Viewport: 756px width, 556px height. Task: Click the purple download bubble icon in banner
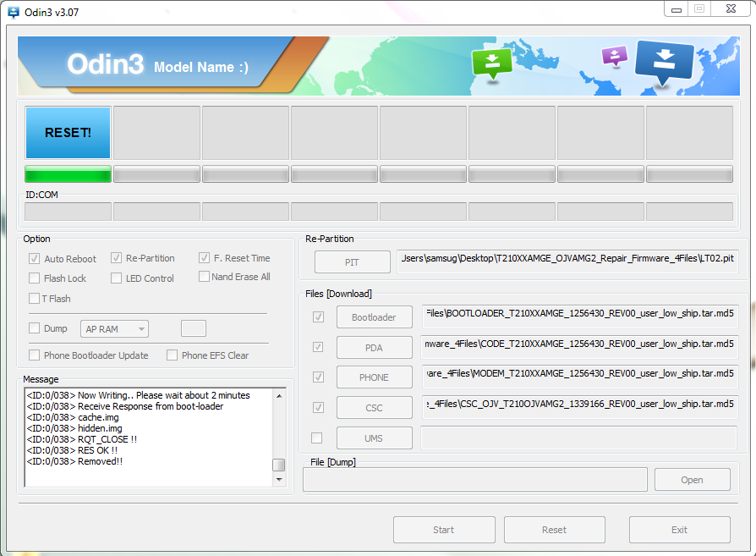pos(615,56)
